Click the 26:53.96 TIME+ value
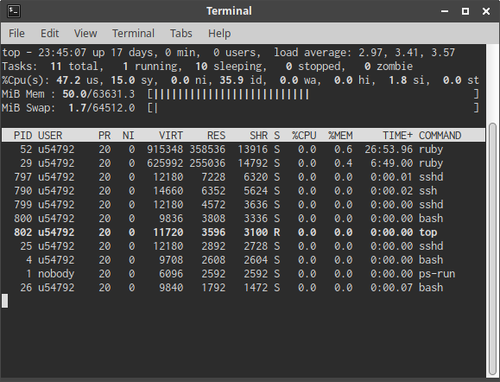 click(389, 149)
